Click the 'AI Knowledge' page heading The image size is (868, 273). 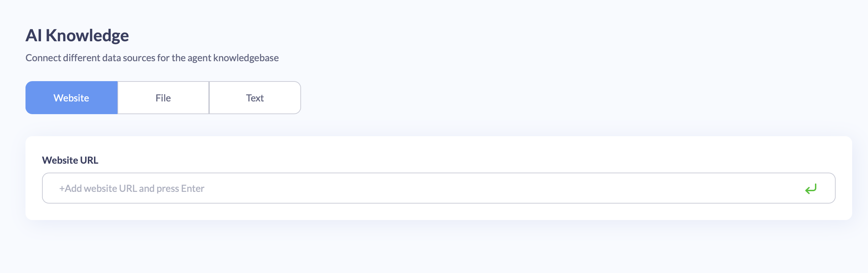[77, 35]
